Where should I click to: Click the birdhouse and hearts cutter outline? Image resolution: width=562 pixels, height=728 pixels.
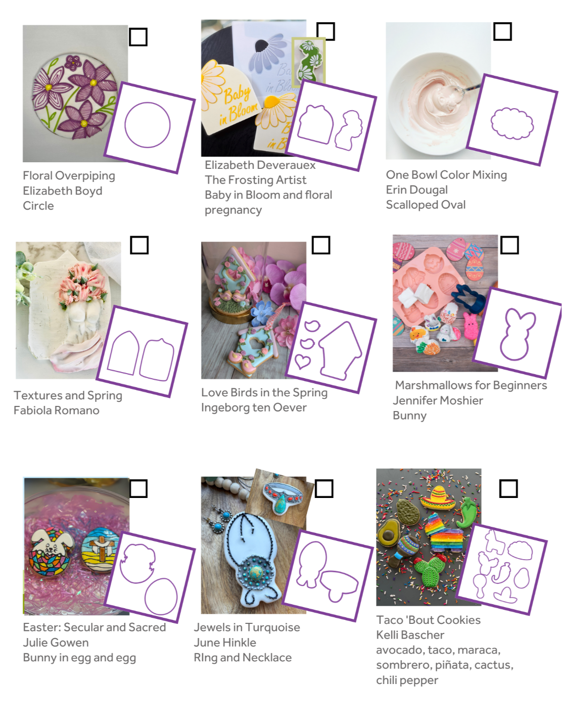[331, 348]
